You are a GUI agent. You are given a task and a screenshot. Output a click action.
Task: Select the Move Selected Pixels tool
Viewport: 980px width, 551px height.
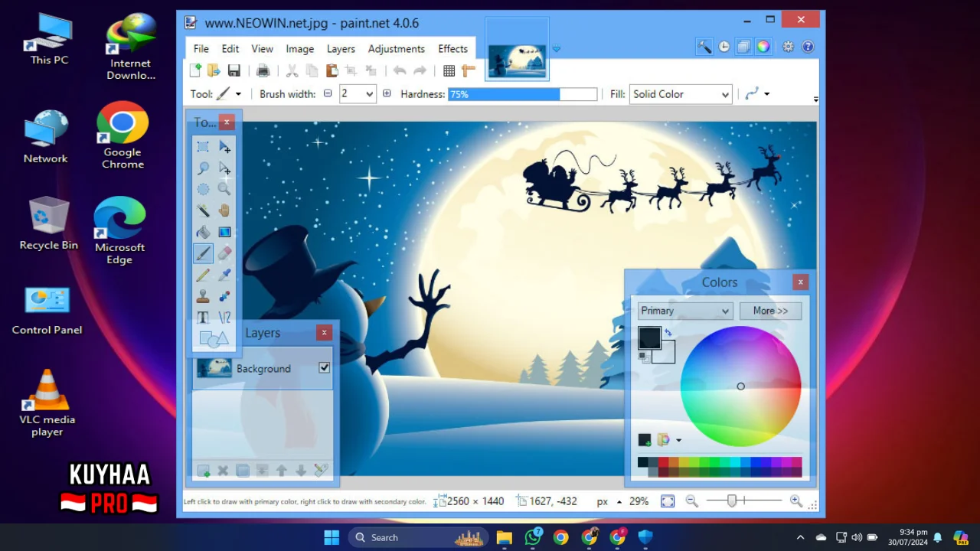click(x=224, y=146)
